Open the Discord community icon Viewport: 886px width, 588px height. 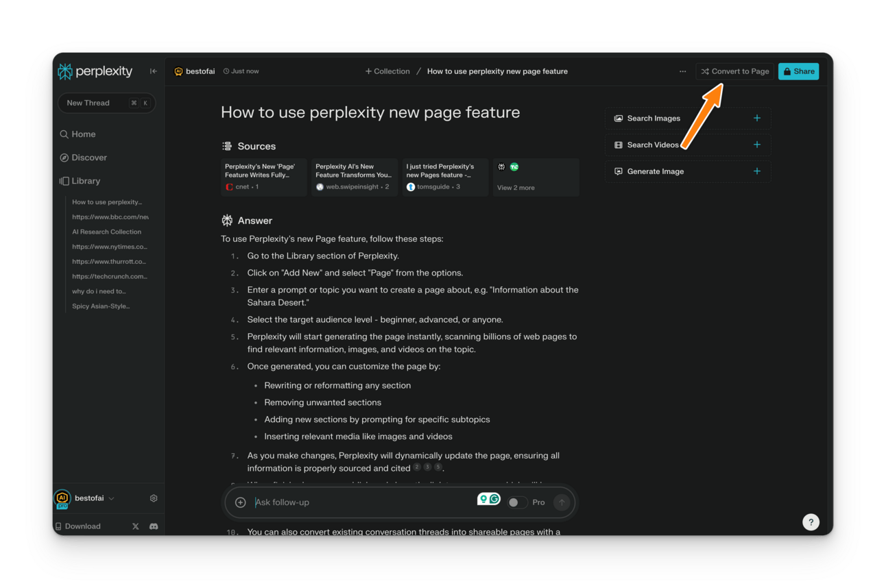coord(154,526)
